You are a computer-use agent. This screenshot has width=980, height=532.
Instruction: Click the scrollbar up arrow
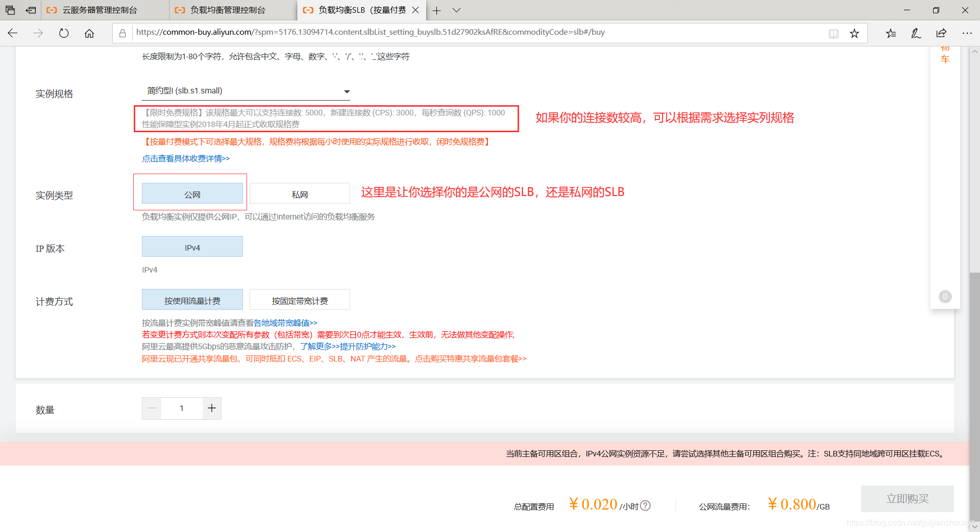974,52
